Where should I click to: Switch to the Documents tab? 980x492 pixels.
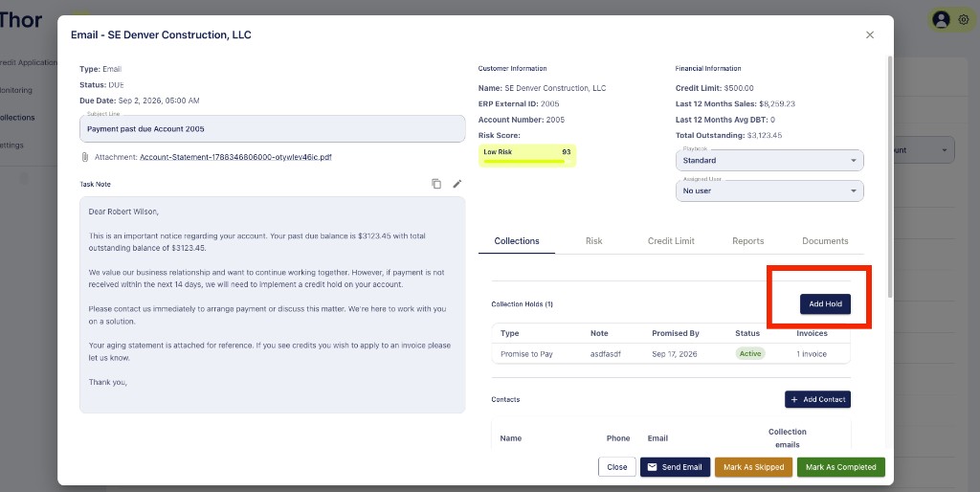point(825,240)
